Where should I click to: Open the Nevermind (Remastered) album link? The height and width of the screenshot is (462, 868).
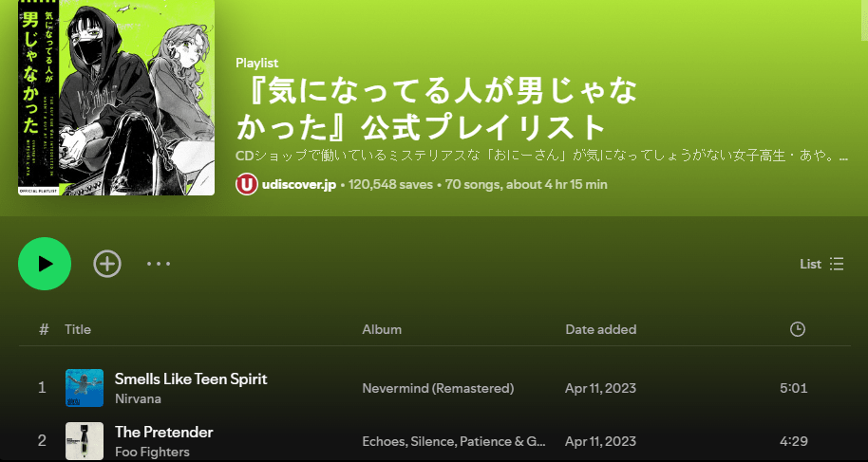point(438,388)
